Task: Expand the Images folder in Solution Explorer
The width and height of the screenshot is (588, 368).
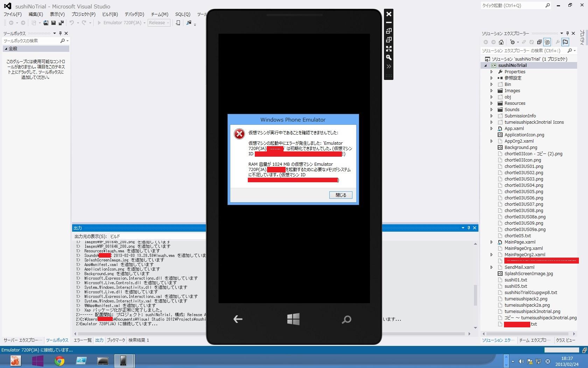Action: click(x=491, y=91)
